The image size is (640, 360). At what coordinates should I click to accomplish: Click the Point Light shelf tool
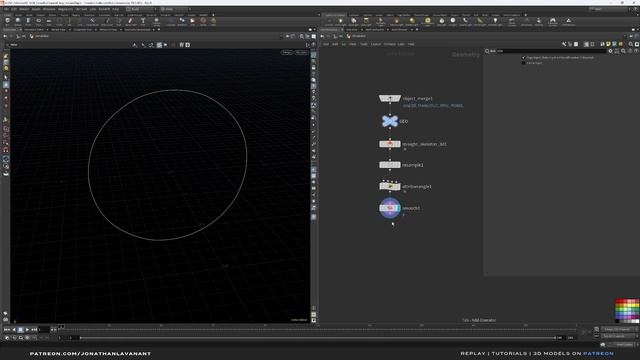341,21
